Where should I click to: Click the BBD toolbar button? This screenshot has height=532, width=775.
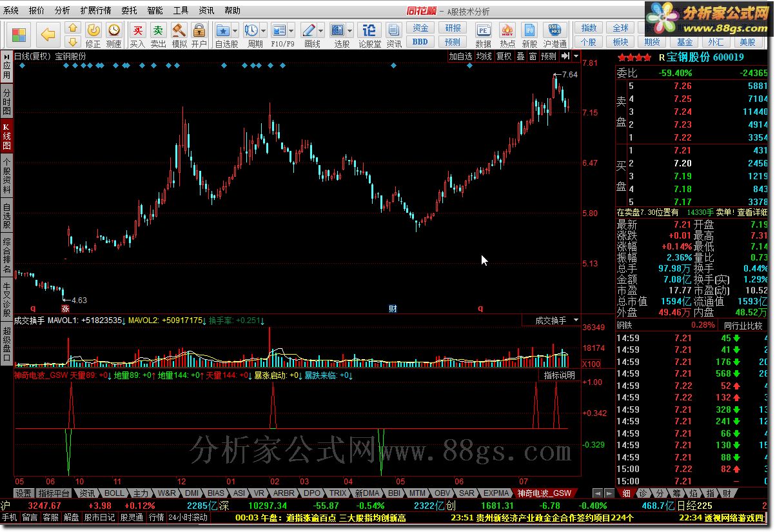(420, 42)
